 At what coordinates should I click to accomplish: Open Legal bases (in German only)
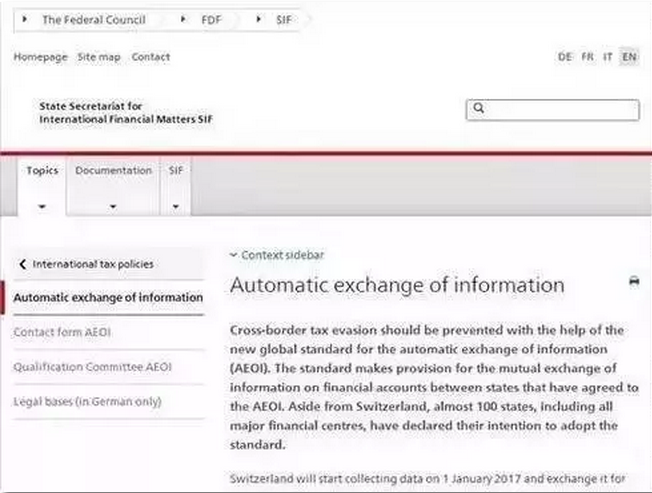coord(86,401)
